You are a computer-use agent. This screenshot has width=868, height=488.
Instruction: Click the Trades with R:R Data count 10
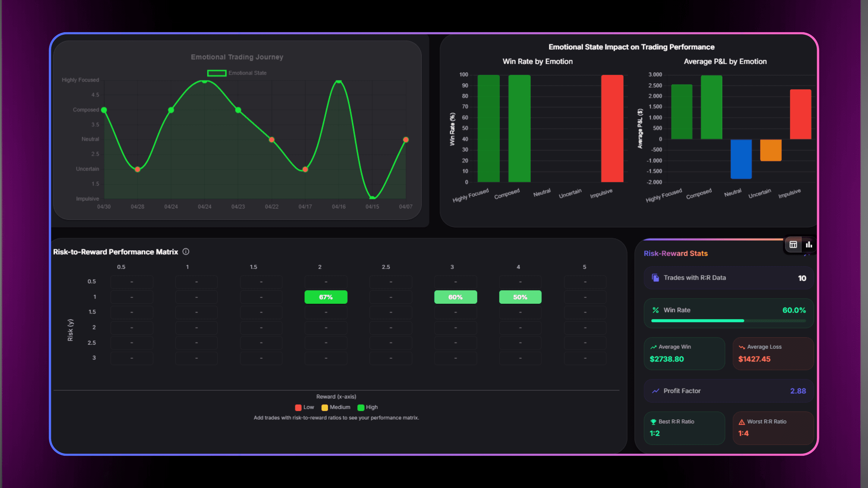[802, 278]
